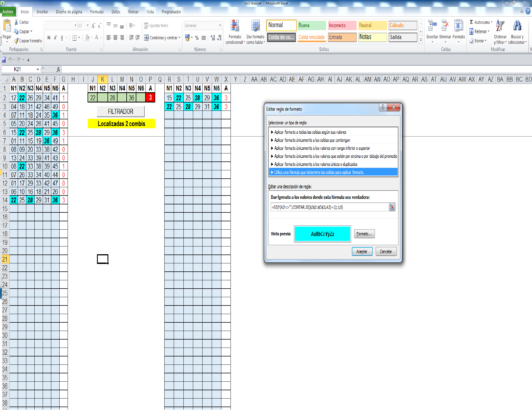532x411 pixels.
Task: Click the fx insert function icon
Action: (x=58, y=69)
